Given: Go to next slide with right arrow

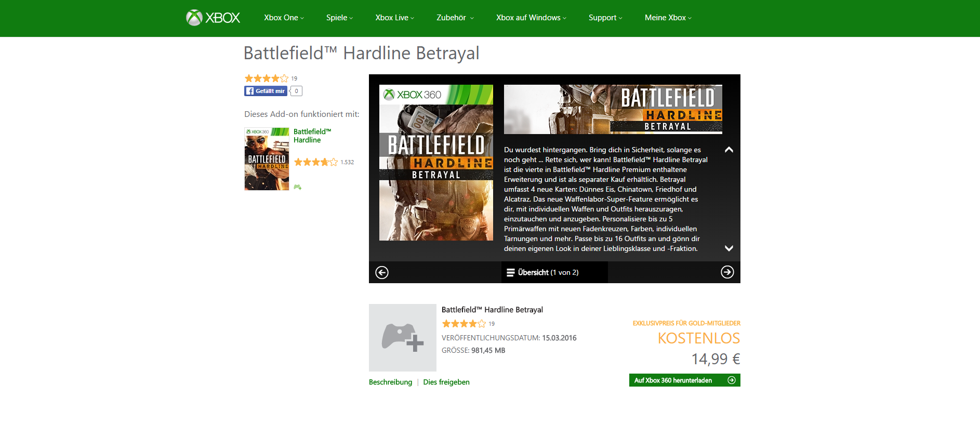Looking at the screenshot, I should coord(727,272).
